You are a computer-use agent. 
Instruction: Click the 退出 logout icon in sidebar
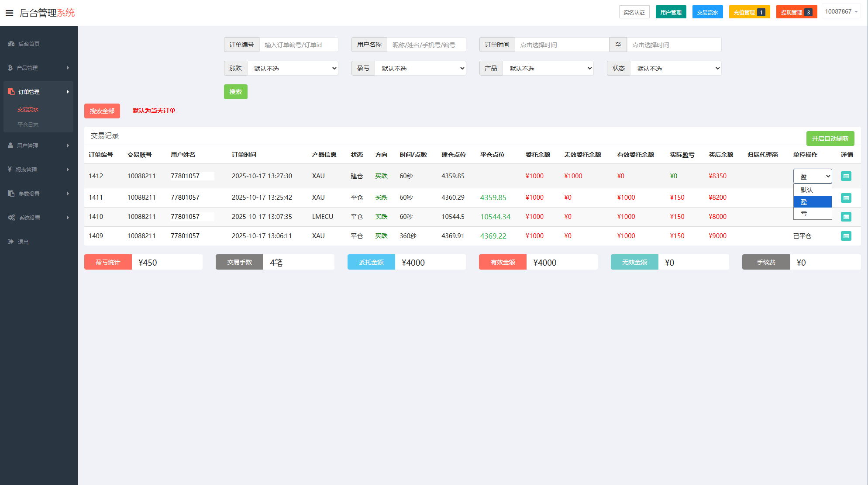(11, 242)
